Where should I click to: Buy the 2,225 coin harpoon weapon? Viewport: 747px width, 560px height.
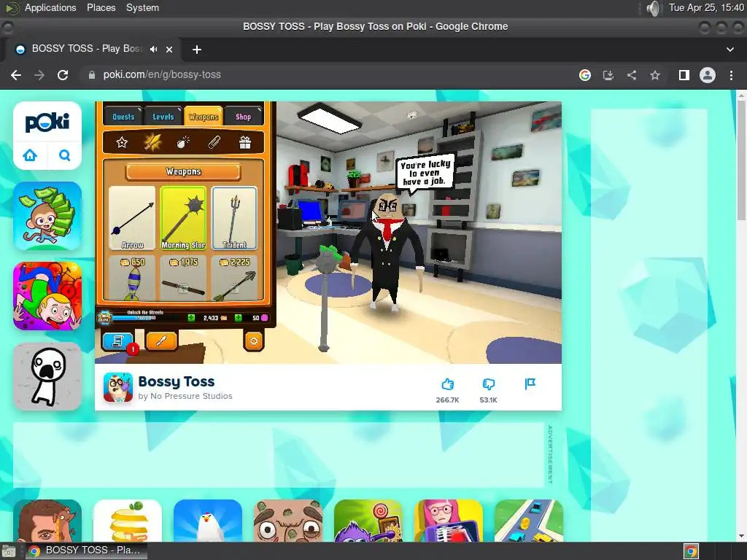[x=234, y=278]
